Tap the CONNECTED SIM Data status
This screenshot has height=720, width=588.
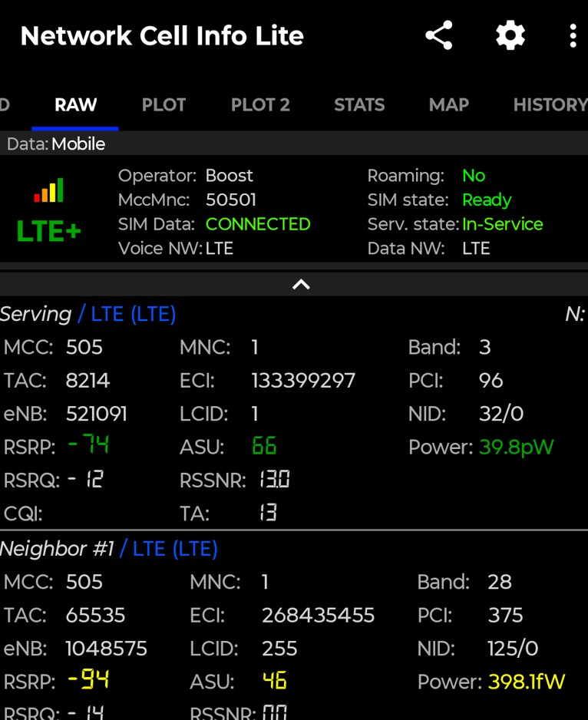(x=258, y=224)
